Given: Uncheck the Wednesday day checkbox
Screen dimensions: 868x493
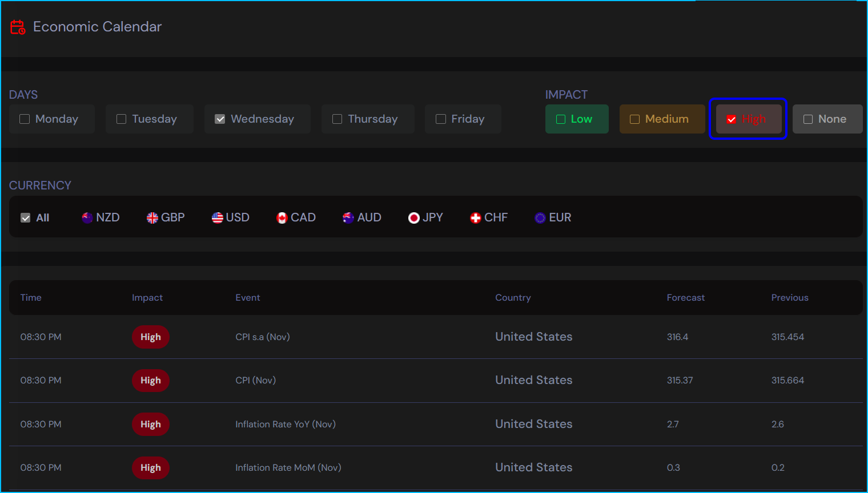Looking at the screenshot, I should (x=220, y=119).
